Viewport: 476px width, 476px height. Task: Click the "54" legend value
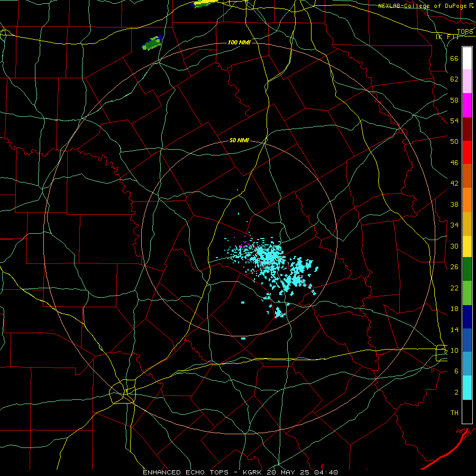(x=454, y=121)
